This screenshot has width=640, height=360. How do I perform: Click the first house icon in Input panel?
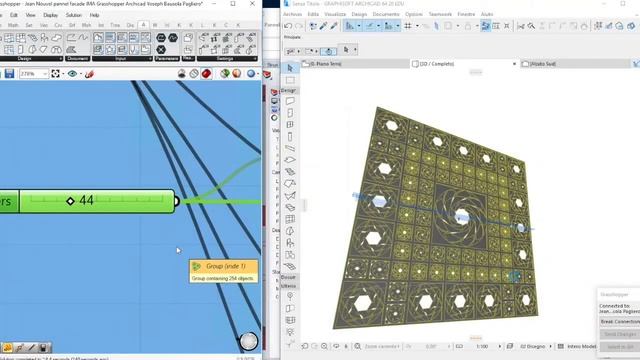tap(98, 38)
